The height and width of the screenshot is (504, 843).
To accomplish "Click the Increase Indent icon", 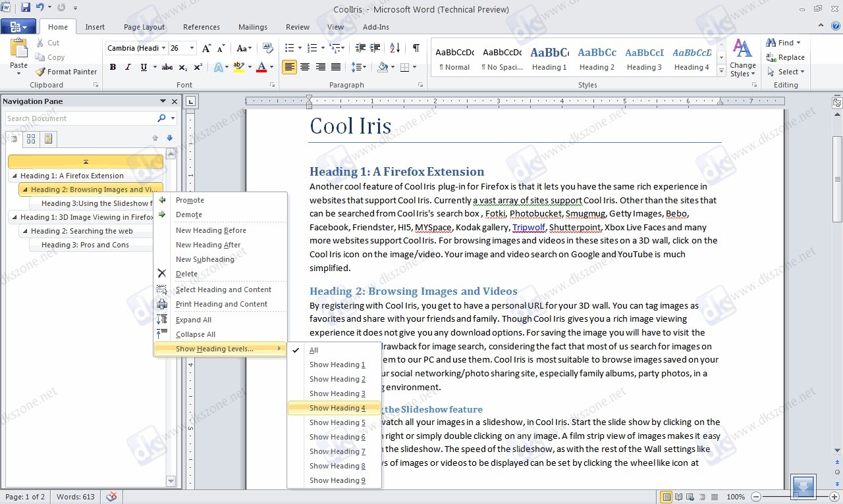I will pyautogui.click(x=375, y=48).
